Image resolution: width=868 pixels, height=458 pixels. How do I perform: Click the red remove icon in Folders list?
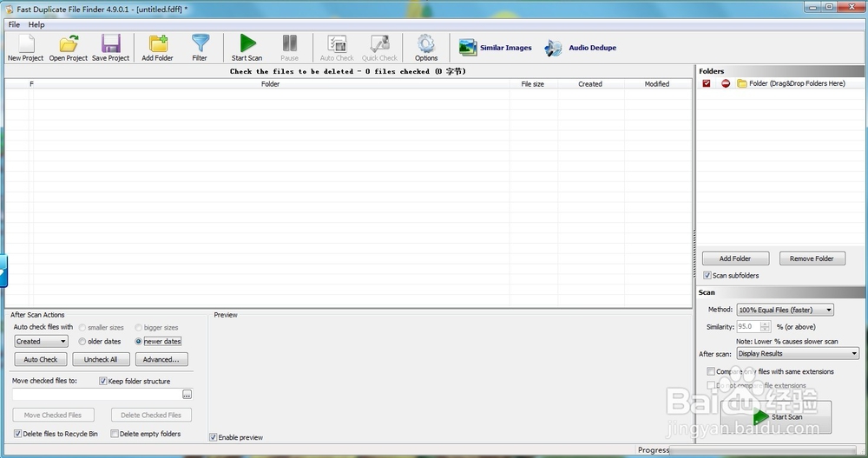(x=726, y=83)
